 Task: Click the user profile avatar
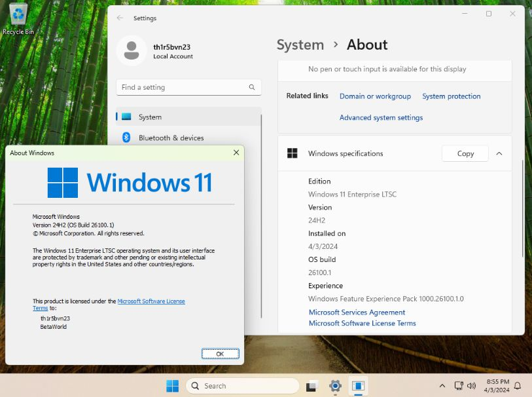tap(132, 51)
